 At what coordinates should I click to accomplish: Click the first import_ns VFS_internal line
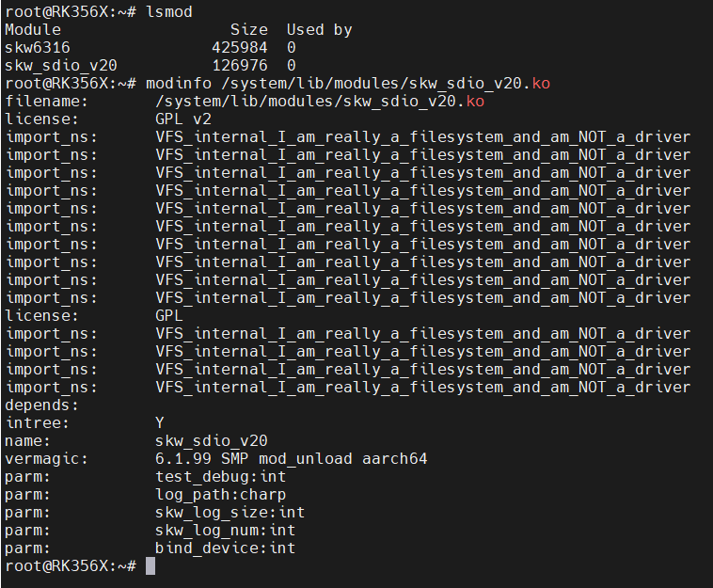pos(348,136)
